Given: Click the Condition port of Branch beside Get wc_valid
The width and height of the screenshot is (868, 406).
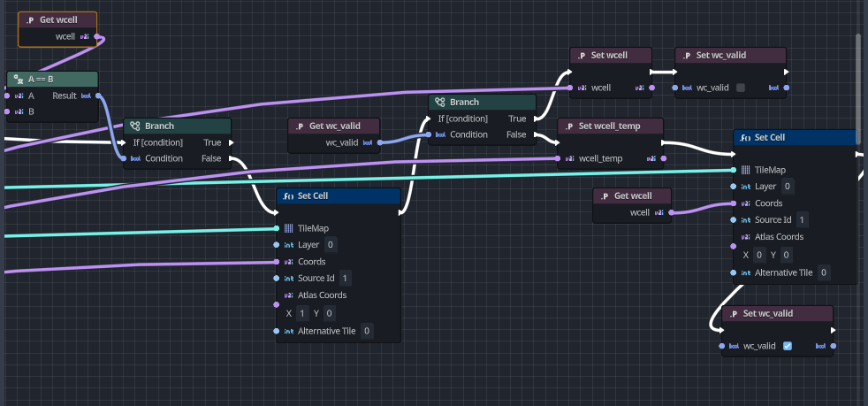Looking at the screenshot, I should click(x=429, y=134).
